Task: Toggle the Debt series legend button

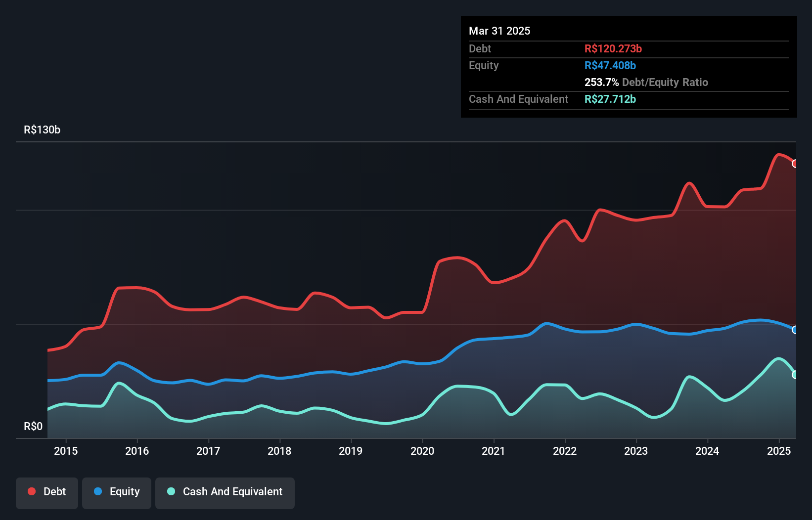Action: click(x=47, y=492)
